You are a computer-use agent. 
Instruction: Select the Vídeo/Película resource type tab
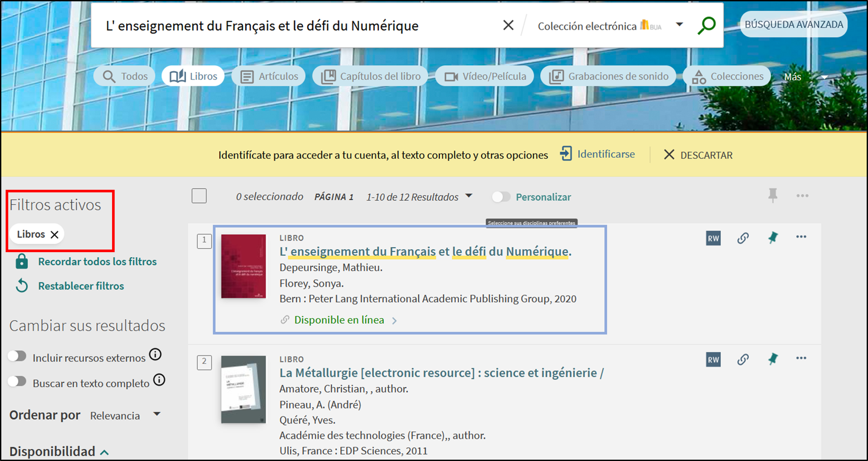click(x=485, y=76)
